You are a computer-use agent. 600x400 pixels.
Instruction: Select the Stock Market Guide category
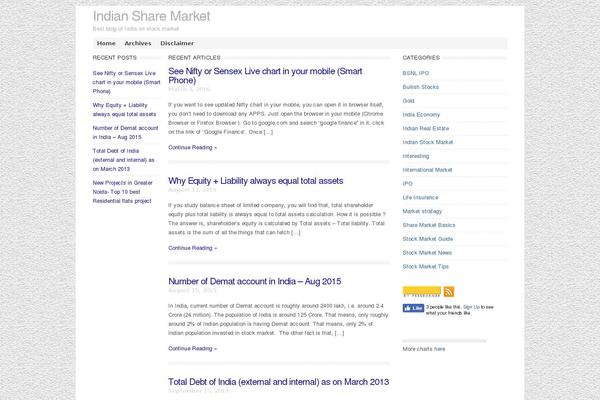[x=428, y=239]
